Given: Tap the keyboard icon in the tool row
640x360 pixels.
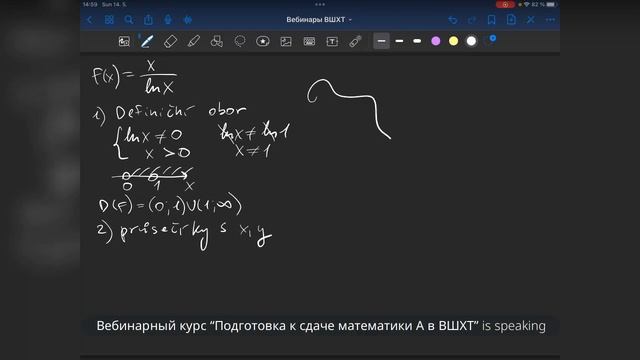Looking at the screenshot, I should (x=309, y=41).
